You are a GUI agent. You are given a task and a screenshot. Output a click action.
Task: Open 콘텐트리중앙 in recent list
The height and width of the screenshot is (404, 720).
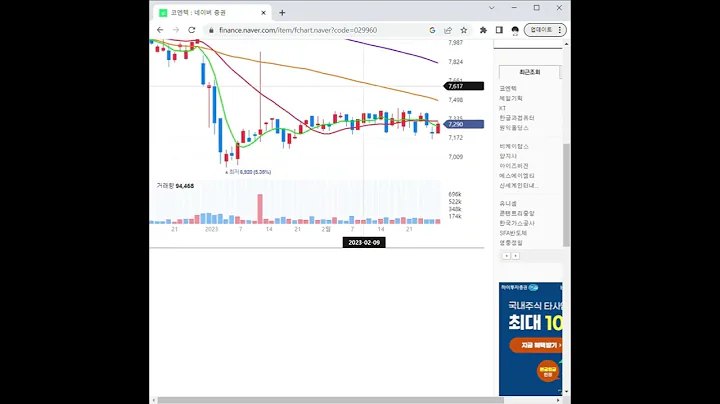pyautogui.click(x=517, y=213)
